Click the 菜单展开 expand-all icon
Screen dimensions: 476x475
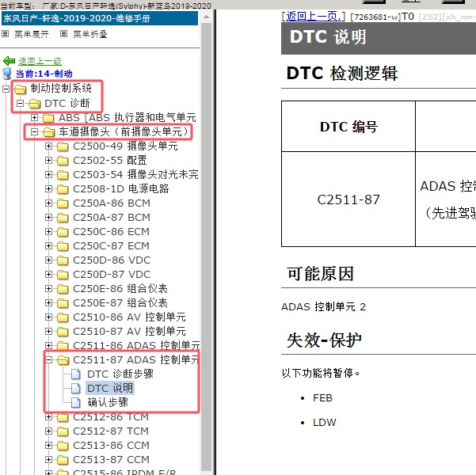tap(6, 34)
